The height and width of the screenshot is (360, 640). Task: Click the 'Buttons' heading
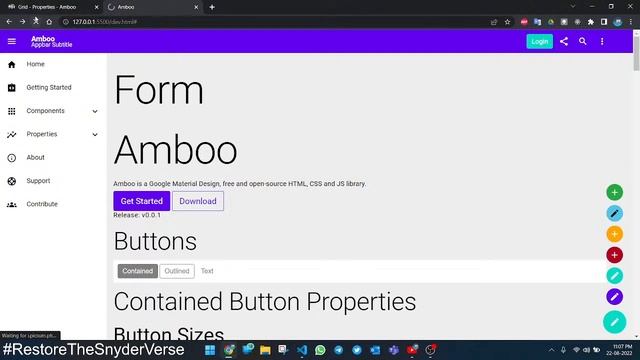coord(155,241)
